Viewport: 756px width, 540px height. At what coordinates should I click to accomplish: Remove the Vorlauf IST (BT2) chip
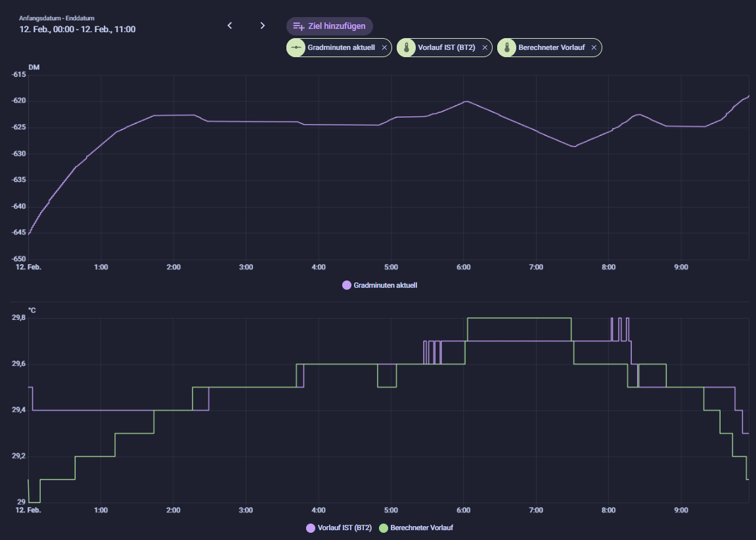[x=485, y=48]
